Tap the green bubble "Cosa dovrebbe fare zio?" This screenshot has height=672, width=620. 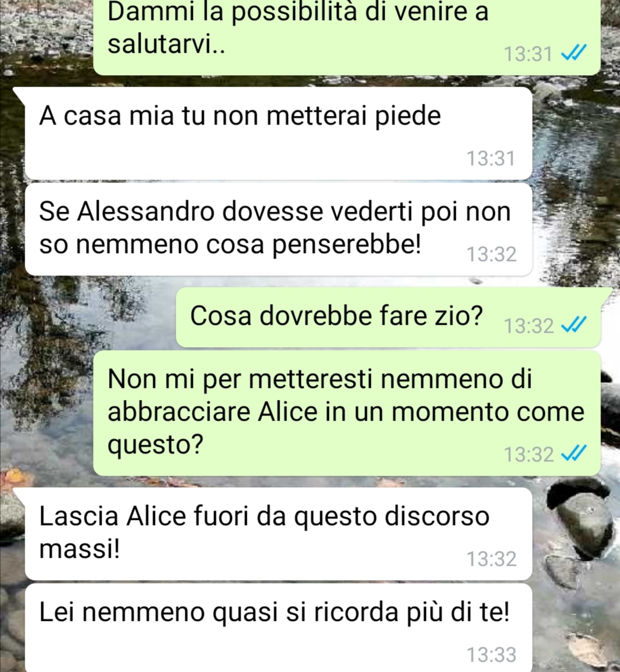(388, 317)
